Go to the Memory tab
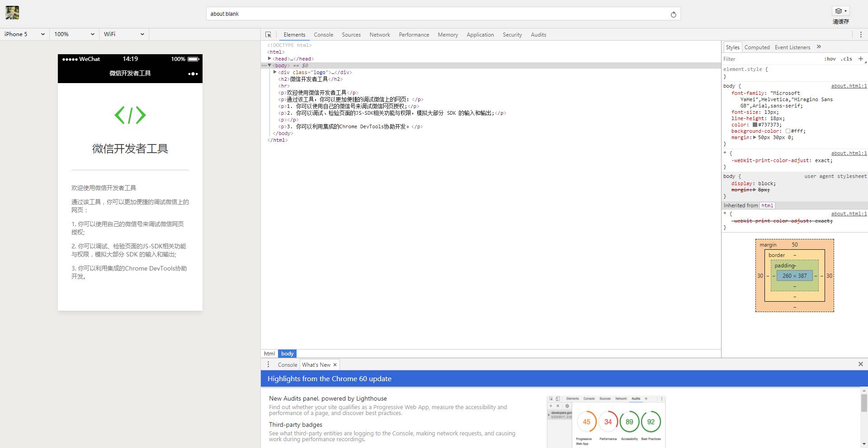Viewport: 868px width, 448px height. coord(448,35)
